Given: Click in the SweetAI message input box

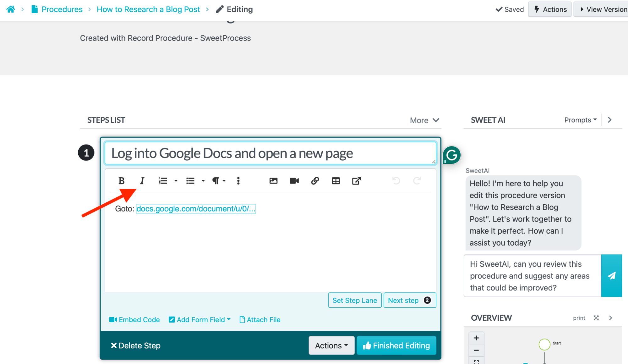Looking at the screenshot, I should pyautogui.click(x=532, y=276).
